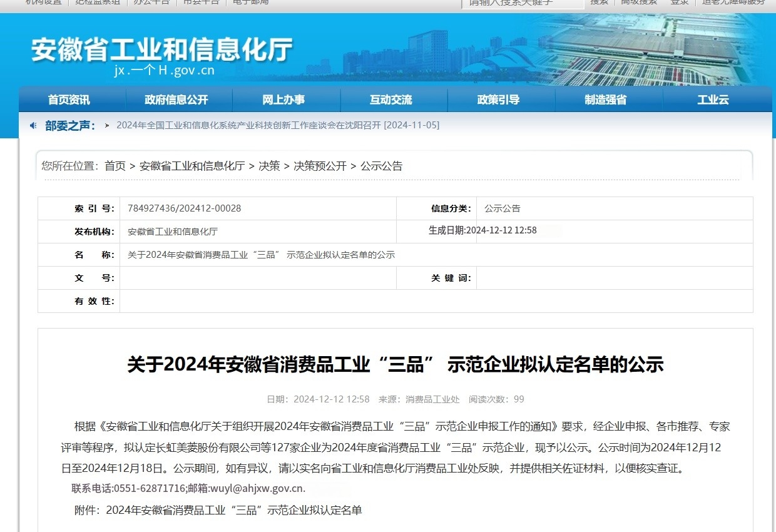Click the 安徽省工业和信息化厅 site logo title
Viewport: 776px width, 532px height.
tap(161, 50)
